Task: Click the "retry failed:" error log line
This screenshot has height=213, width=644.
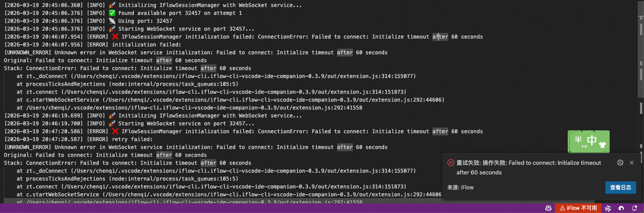Action: 132,139
